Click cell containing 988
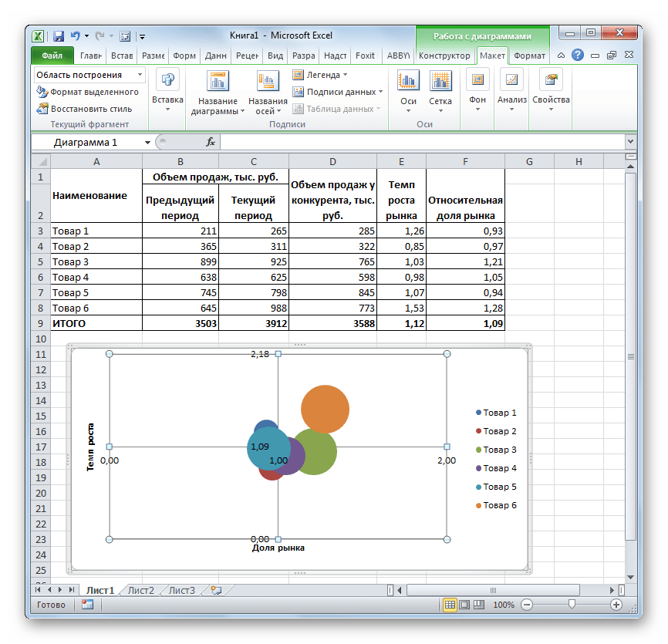The image size is (668, 644). coord(254,308)
